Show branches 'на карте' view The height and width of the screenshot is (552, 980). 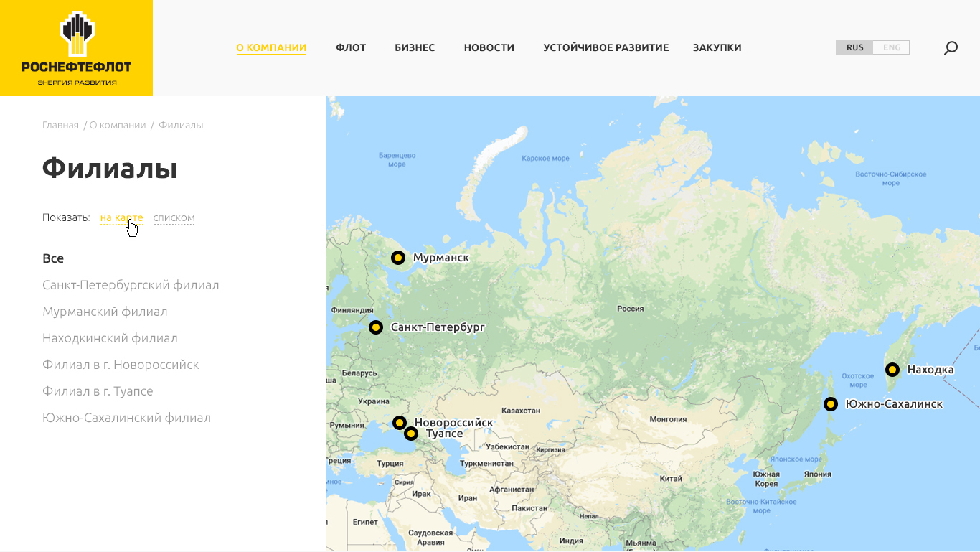tap(121, 217)
